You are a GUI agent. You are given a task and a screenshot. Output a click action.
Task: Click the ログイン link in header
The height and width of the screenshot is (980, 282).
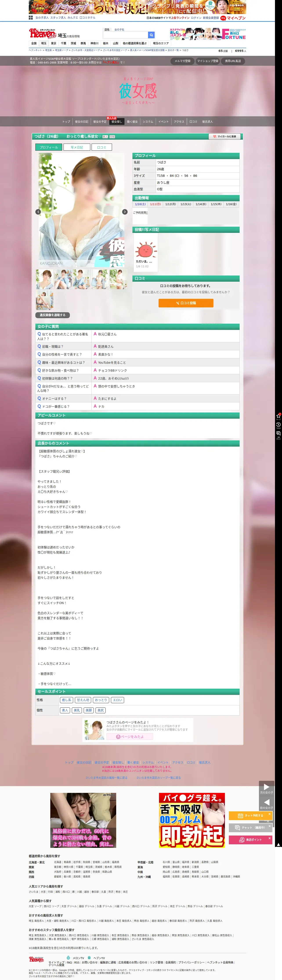[196, 18]
